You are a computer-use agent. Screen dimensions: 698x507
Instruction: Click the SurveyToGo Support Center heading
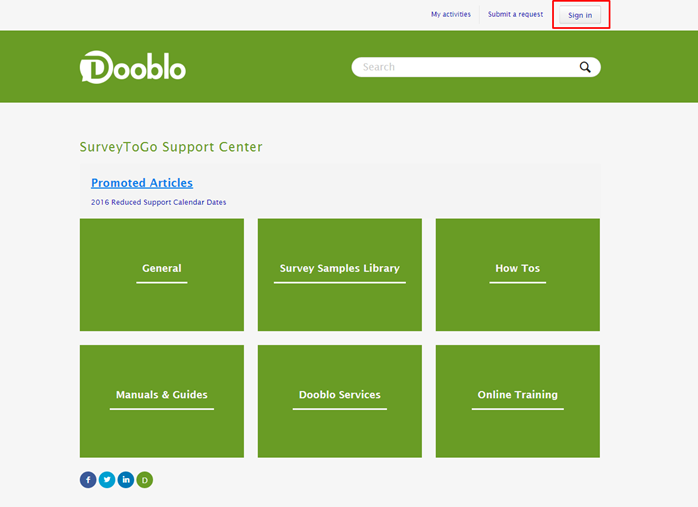171,147
